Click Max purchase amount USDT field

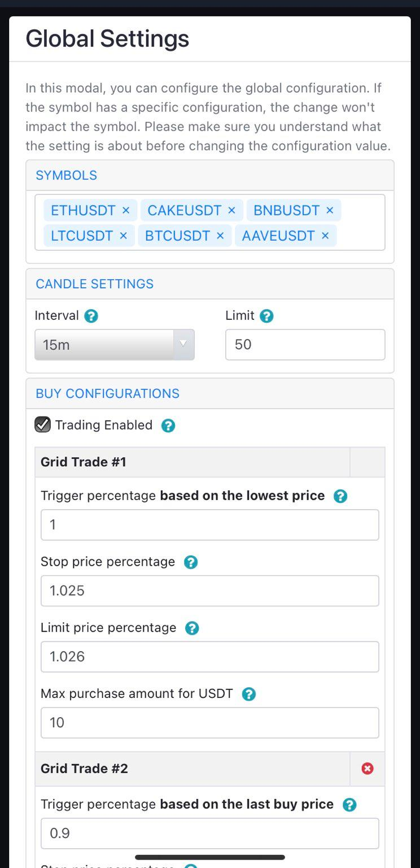click(209, 722)
